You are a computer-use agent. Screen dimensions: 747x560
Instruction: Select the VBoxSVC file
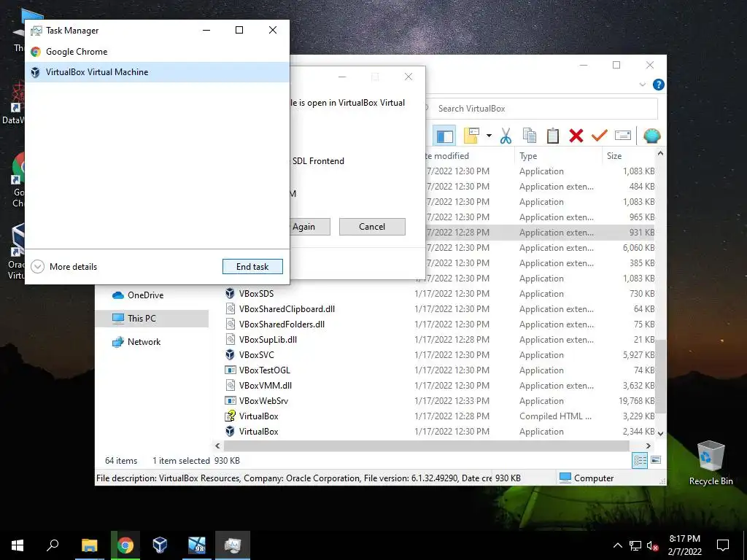(x=256, y=355)
